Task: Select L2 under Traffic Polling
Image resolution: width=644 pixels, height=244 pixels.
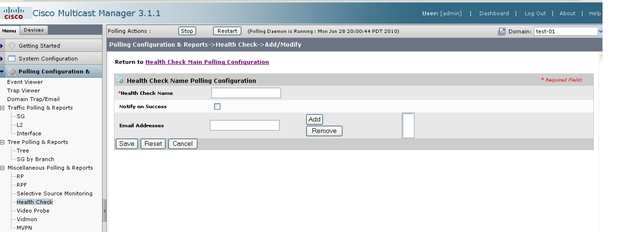Action: 20,125
